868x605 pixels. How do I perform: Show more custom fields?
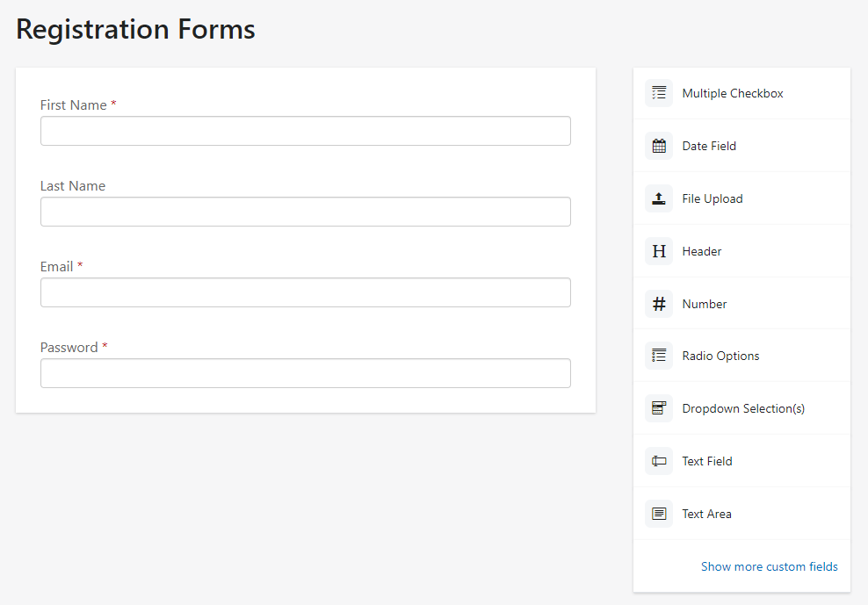click(x=769, y=566)
